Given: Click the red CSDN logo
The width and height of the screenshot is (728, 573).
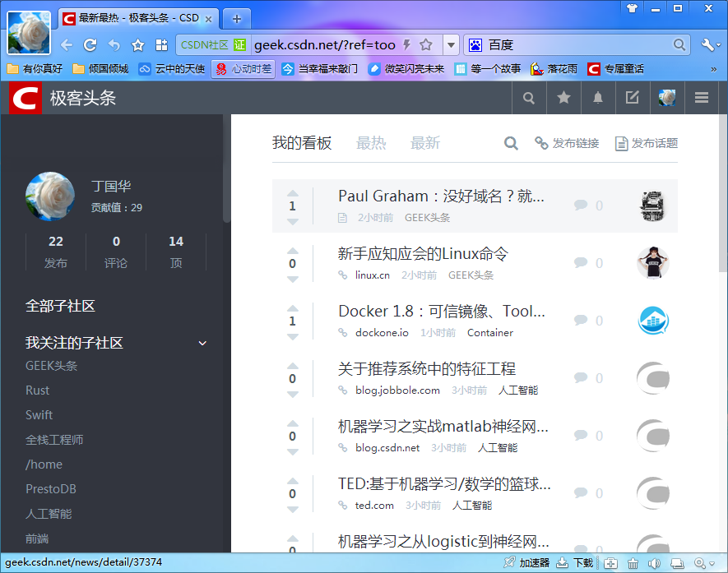Looking at the screenshot, I should tap(25, 98).
